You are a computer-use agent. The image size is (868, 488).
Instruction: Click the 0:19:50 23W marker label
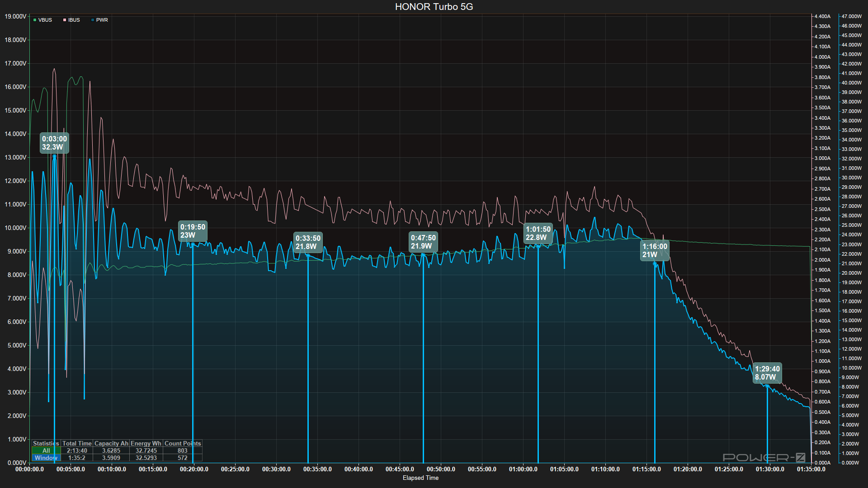coord(193,231)
